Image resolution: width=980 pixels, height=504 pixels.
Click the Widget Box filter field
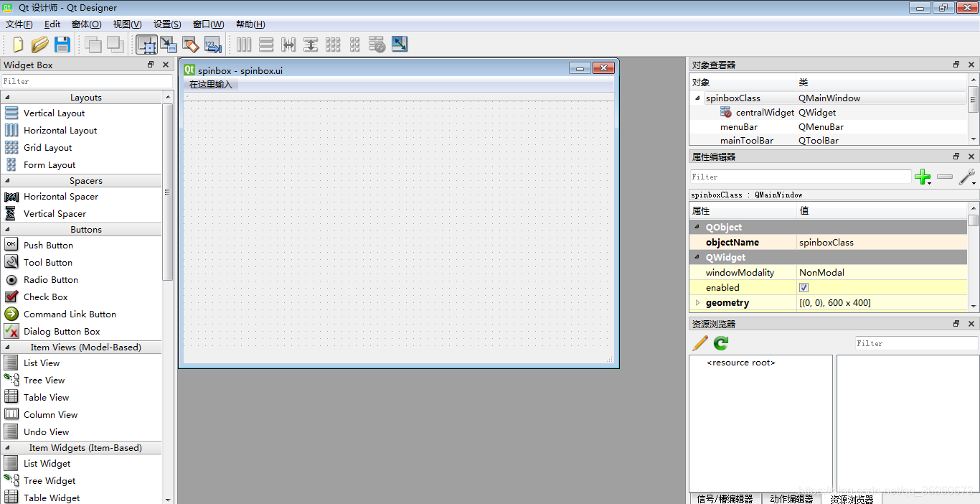pos(86,81)
